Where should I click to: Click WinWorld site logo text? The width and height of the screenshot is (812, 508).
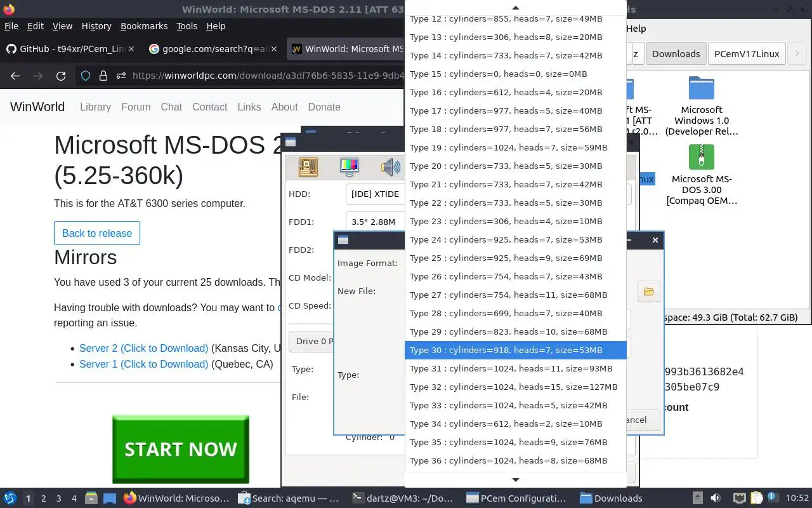click(x=37, y=107)
